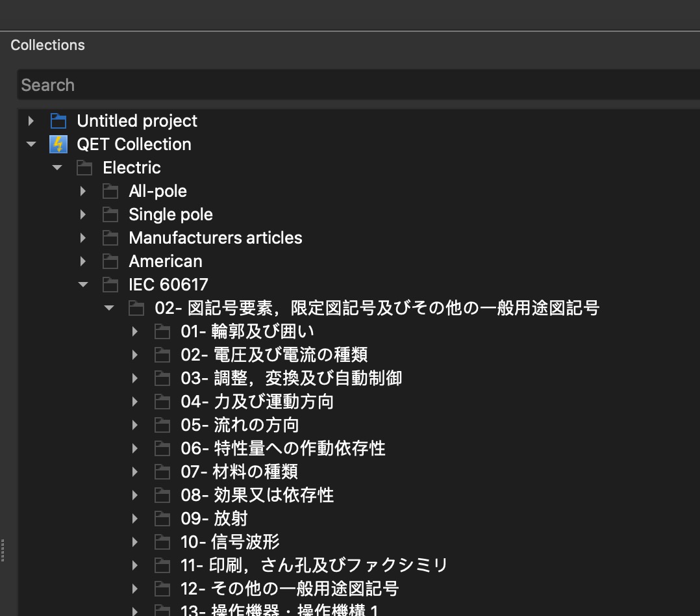Collapse the QET Collection node
This screenshot has width=700, height=616.
point(31,144)
